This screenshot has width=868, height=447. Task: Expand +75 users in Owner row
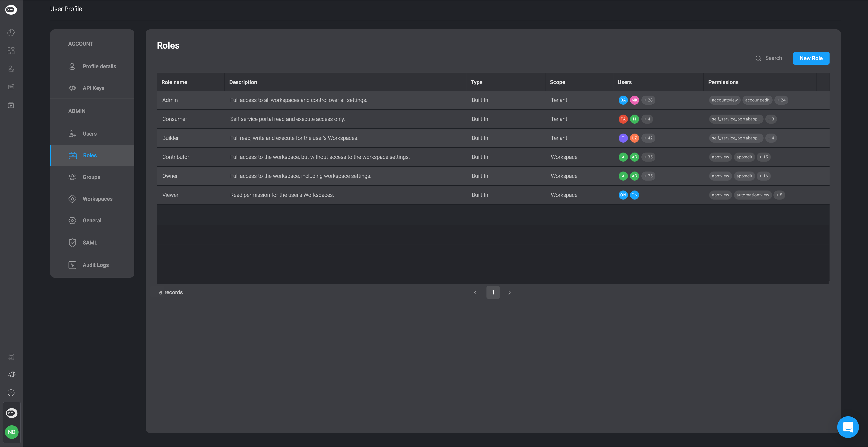coord(648,176)
